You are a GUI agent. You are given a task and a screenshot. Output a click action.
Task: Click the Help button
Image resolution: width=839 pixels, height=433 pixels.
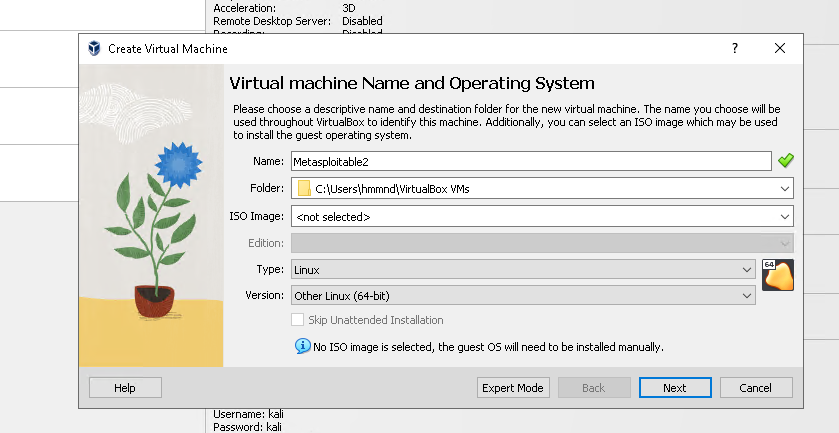(125, 388)
